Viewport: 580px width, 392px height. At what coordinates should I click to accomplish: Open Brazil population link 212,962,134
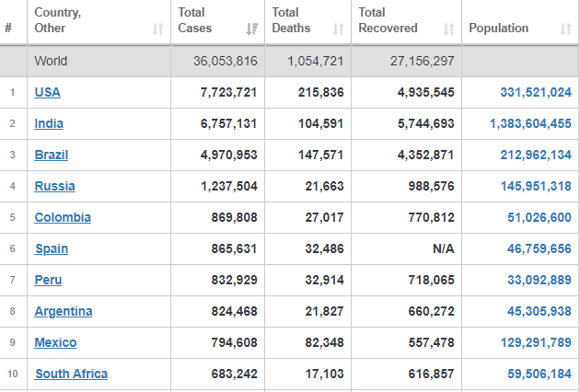(536, 155)
